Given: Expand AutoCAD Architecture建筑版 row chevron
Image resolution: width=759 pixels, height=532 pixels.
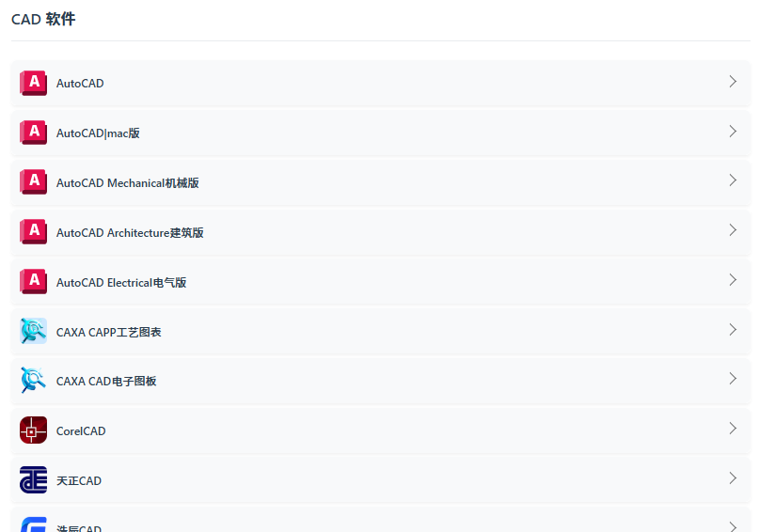Looking at the screenshot, I should 733,230.
